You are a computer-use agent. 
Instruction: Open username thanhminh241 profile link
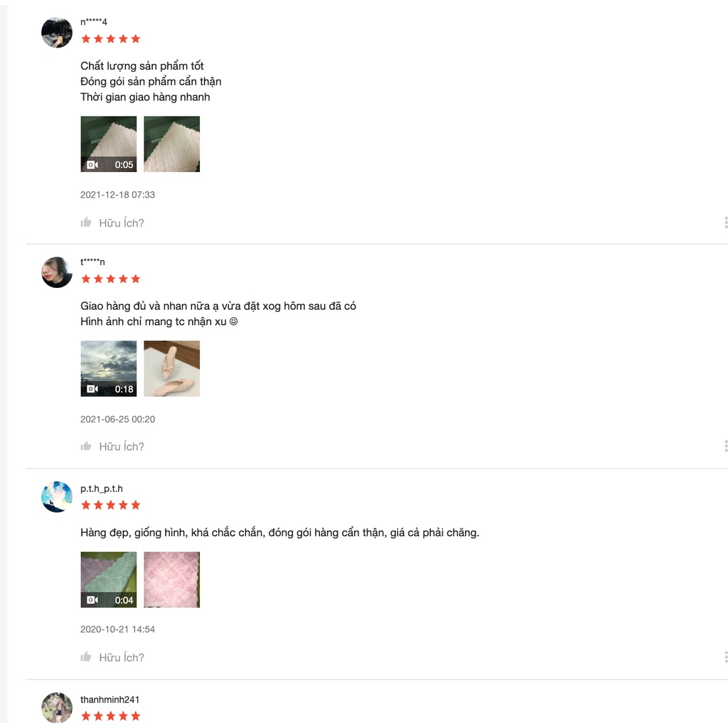109,700
